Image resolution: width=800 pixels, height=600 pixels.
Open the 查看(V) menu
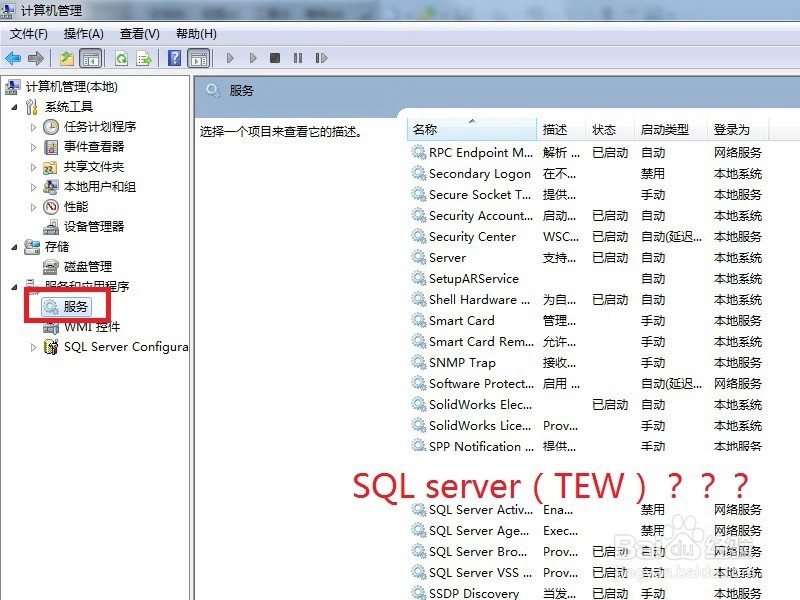pos(140,34)
